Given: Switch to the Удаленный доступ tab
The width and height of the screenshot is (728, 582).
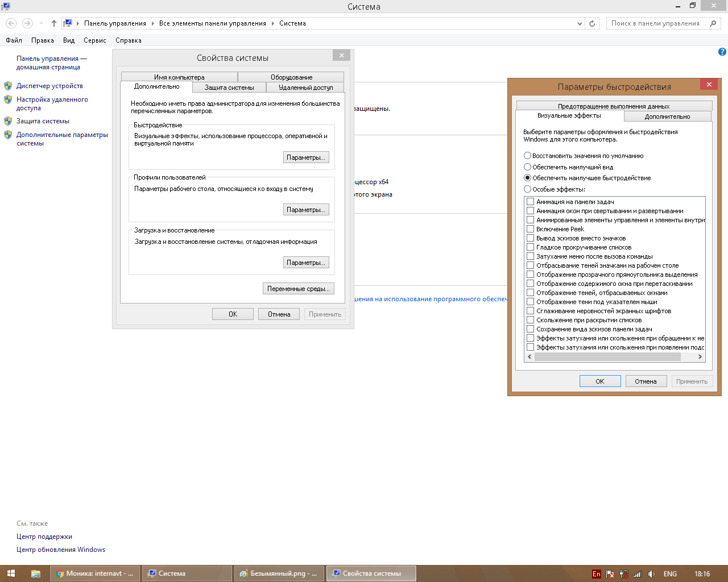Looking at the screenshot, I should [x=305, y=88].
